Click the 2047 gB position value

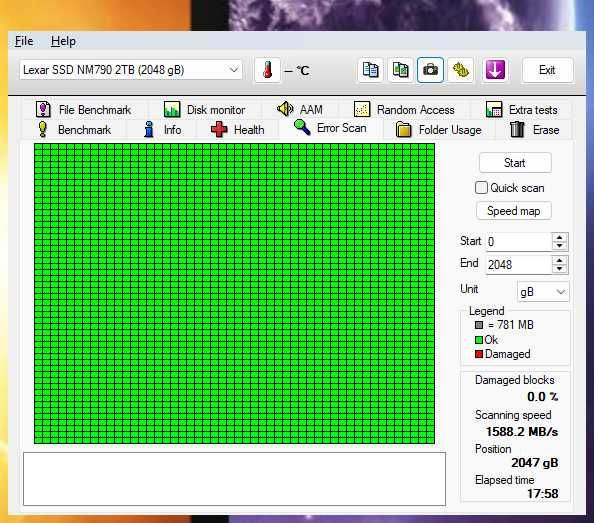[x=535, y=462]
